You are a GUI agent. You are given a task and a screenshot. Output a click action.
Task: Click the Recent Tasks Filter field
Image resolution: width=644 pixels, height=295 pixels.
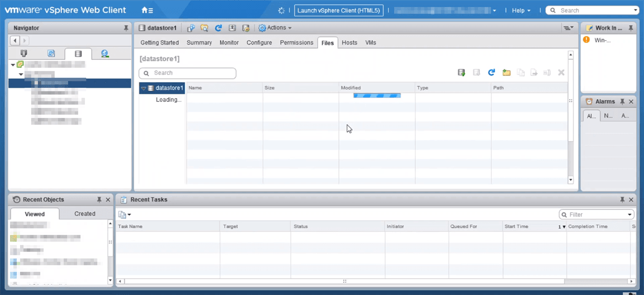(597, 214)
